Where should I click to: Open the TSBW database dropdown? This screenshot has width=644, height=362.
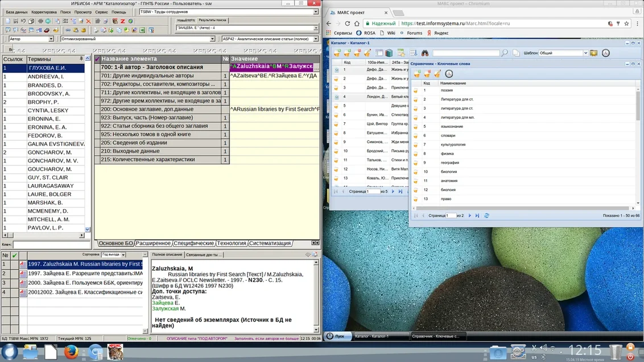[x=315, y=12]
